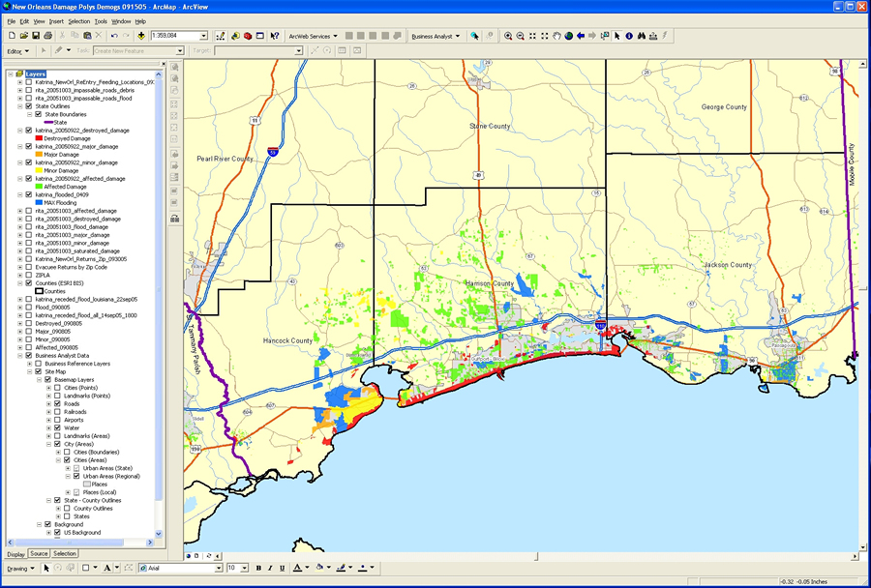Select the Measure tool
Viewport: 871px width, 588px height.
pos(653,36)
